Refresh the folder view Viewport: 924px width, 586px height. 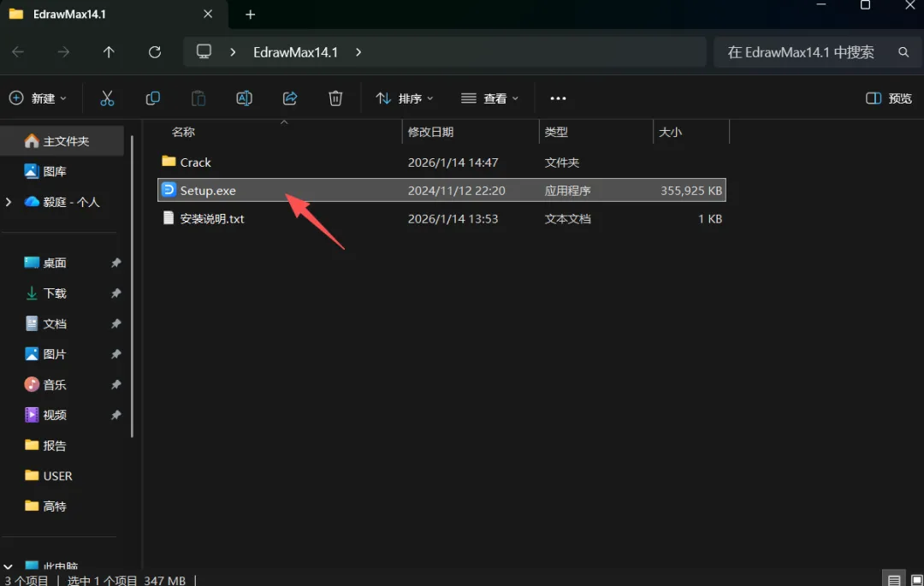[x=154, y=52]
